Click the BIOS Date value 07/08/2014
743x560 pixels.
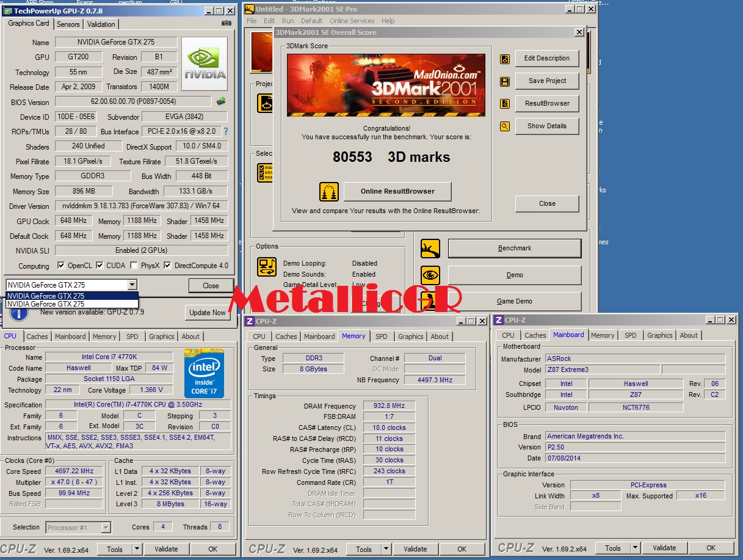coord(635,458)
